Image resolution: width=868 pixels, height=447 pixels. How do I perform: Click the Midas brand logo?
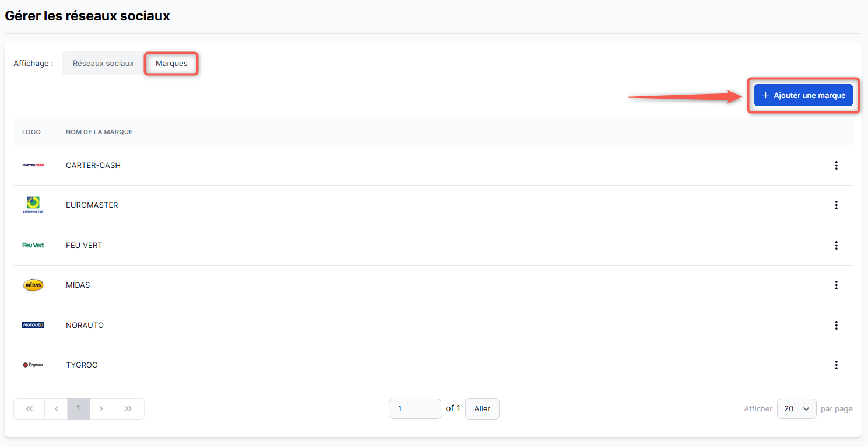click(x=33, y=285)
